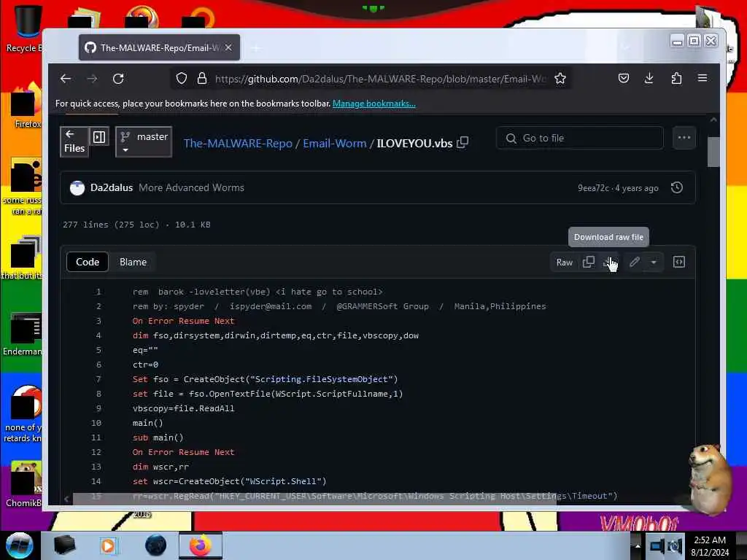747x560 pixels.
Task: Open the Raw file view
Action: 565,262
